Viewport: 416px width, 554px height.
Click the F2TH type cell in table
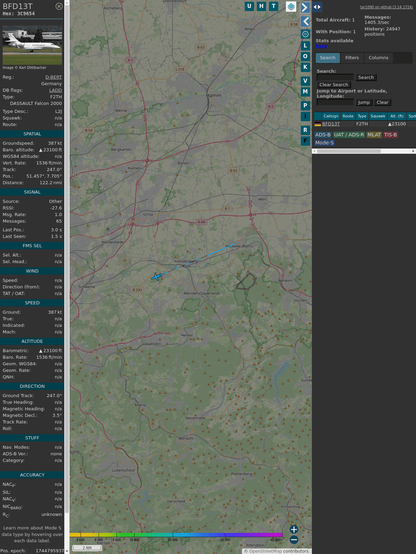pos(362,124)
